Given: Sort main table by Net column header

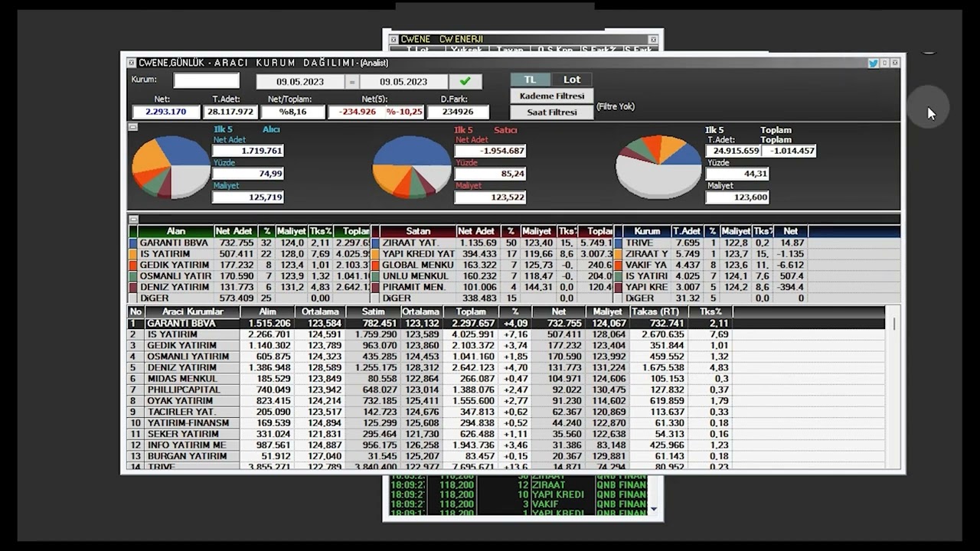Looking at the screenshot, I should pyautogui.click(x=558, y=312).
